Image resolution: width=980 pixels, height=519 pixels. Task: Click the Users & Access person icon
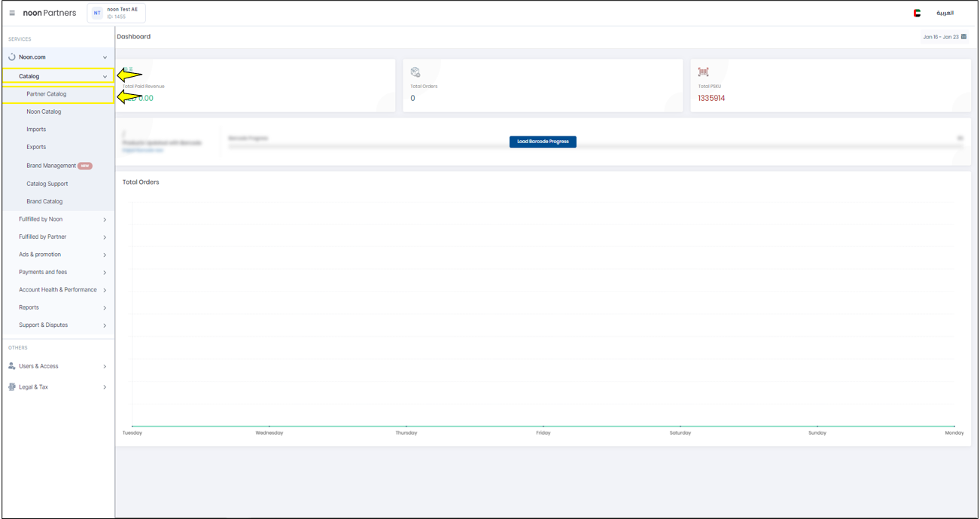[x=11, y=366]
